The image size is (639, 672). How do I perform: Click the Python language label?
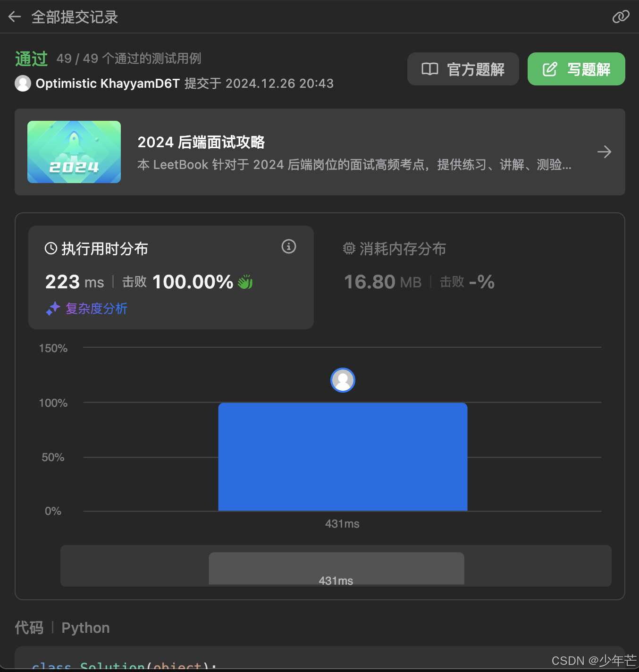(x=85, y=628)
